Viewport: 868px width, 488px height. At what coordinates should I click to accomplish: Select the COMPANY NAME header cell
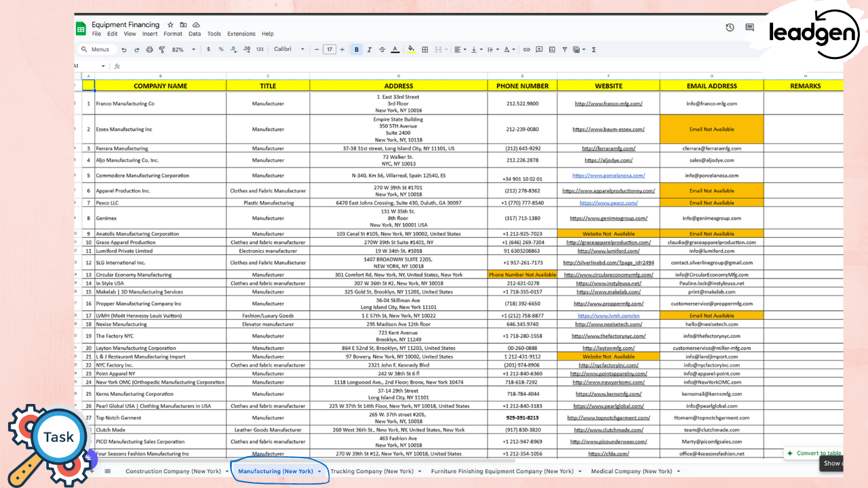(x=160, y=86)
